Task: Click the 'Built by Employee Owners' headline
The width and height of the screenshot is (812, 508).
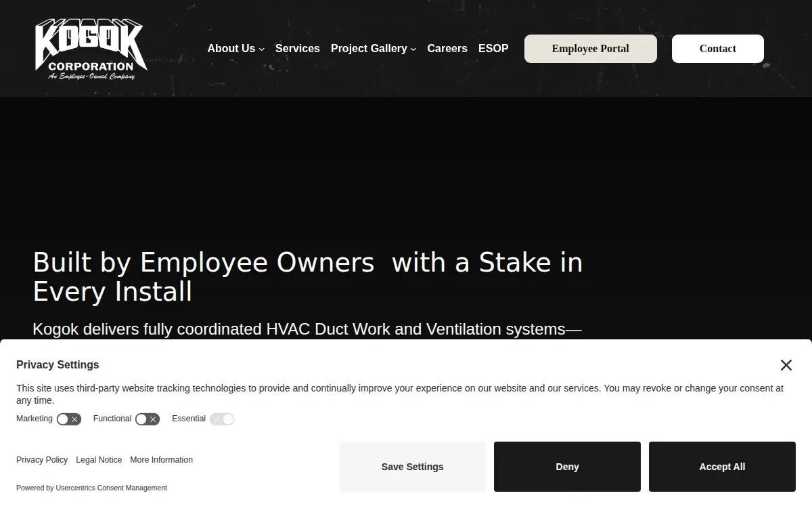Action: tap(308, 277)
